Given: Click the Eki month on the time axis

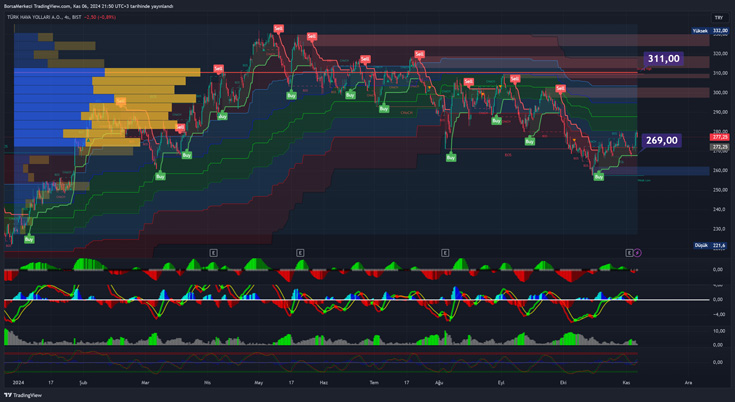Looking at the screenshot, I should 563,382.
